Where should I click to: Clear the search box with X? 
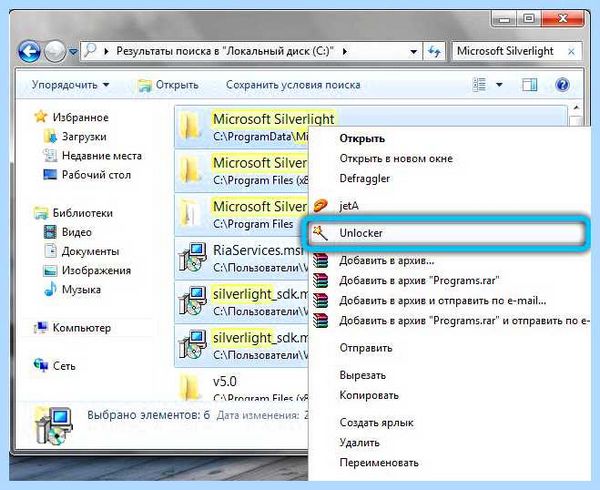(x=571, y=52)
